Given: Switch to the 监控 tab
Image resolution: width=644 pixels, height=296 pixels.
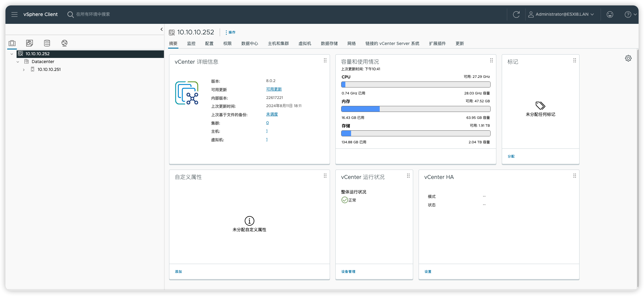Looking at the screenshot, I should pos(191,43).
